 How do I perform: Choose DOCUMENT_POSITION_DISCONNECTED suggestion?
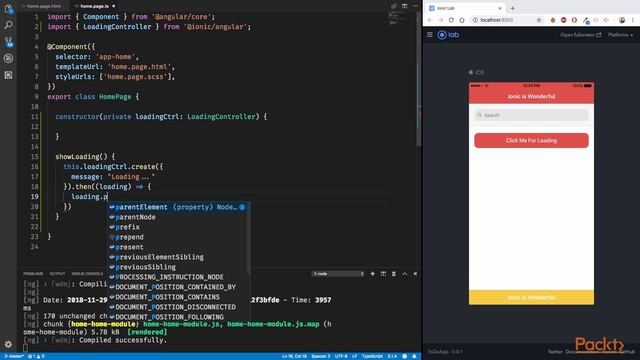coord(178,307)
